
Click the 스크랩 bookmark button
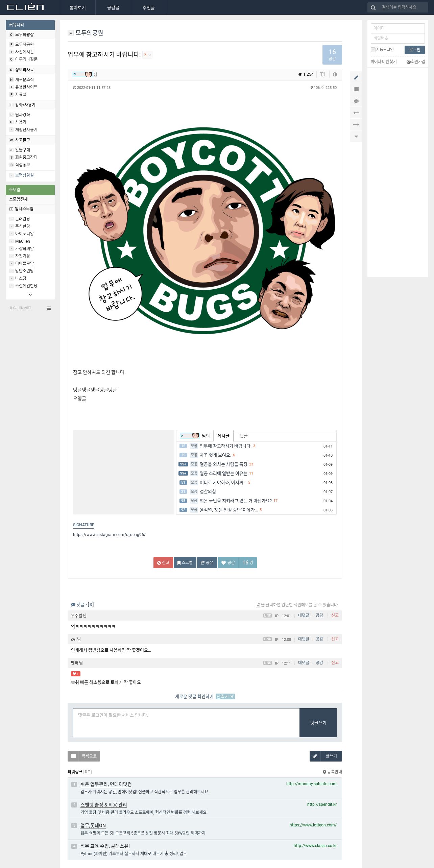[x=185, y=562]
